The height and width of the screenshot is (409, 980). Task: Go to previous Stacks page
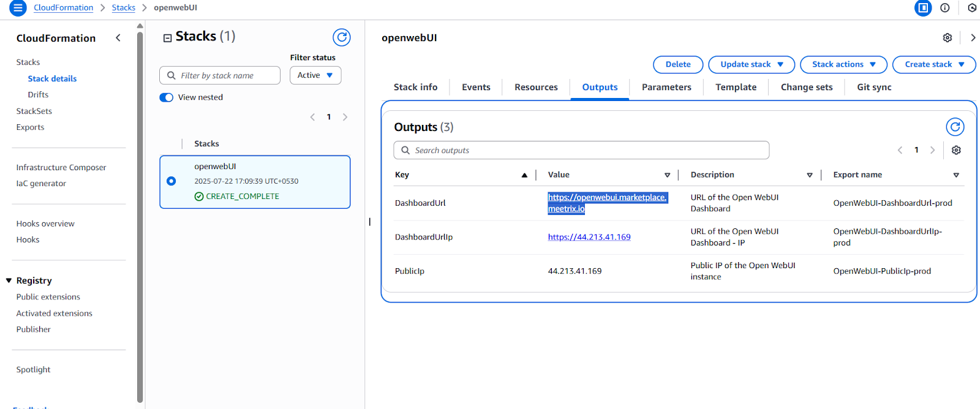(312, 117)
